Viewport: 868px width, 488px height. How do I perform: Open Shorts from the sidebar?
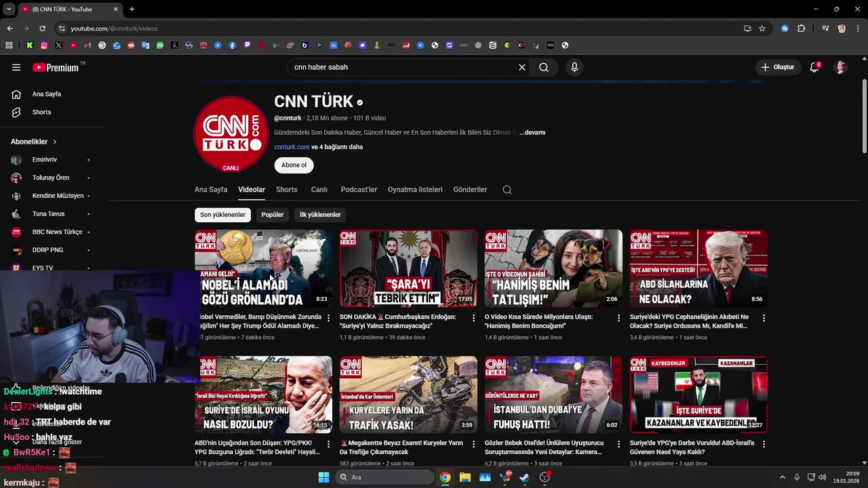pyautogui.click(x=41, y=112)
